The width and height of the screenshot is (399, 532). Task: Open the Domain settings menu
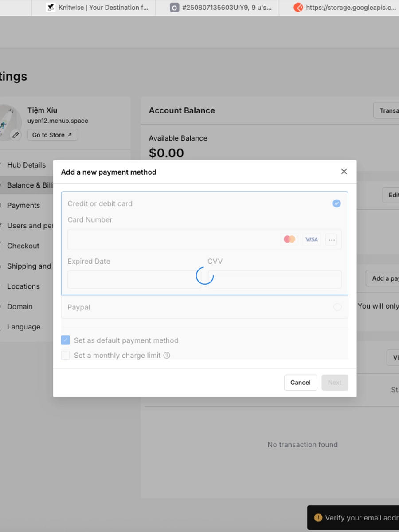[20, 306]
